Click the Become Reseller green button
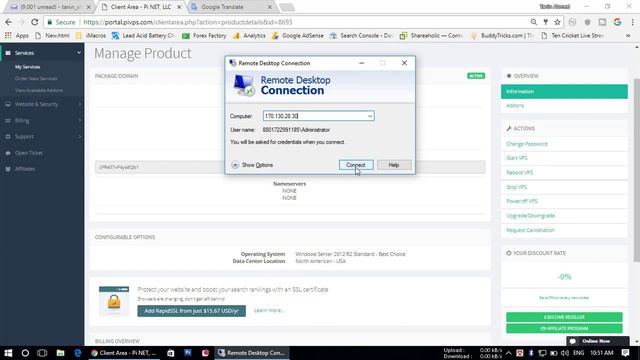The width and height of the screenshot is (640, 360). [x=564, y=317]
